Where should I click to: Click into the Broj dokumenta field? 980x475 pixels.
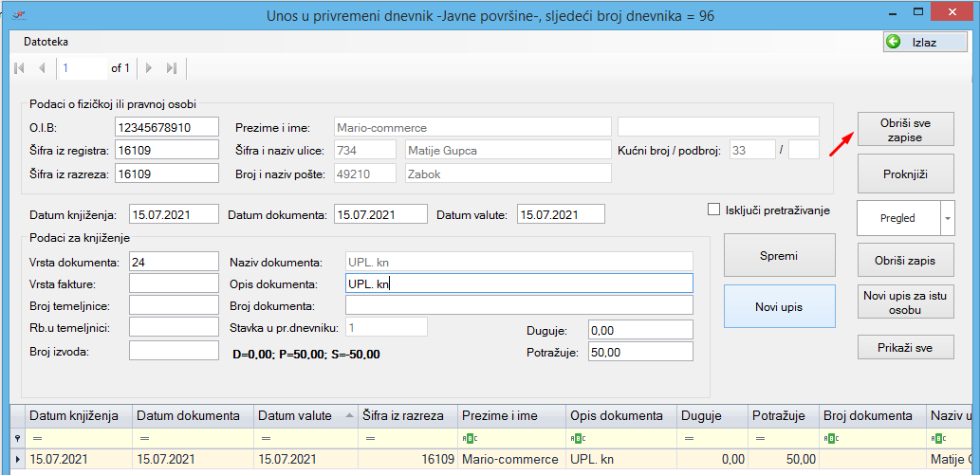[519, 305]
